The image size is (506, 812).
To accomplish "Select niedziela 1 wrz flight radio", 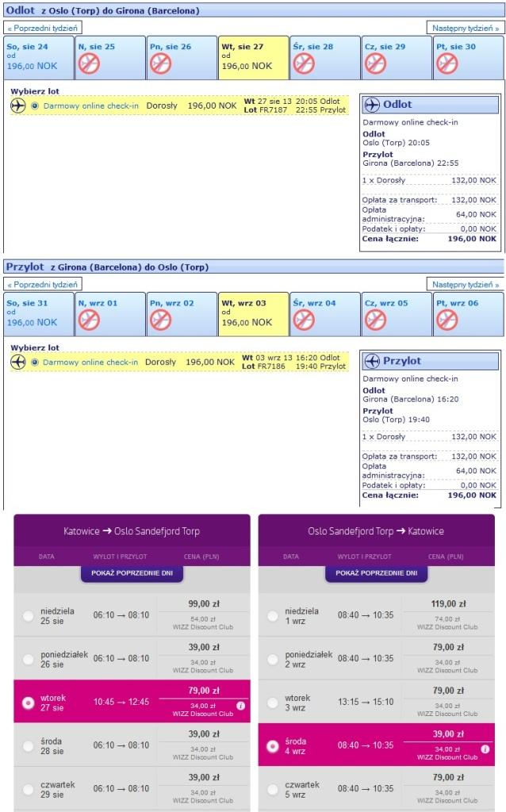I will [x=272, y=615].
